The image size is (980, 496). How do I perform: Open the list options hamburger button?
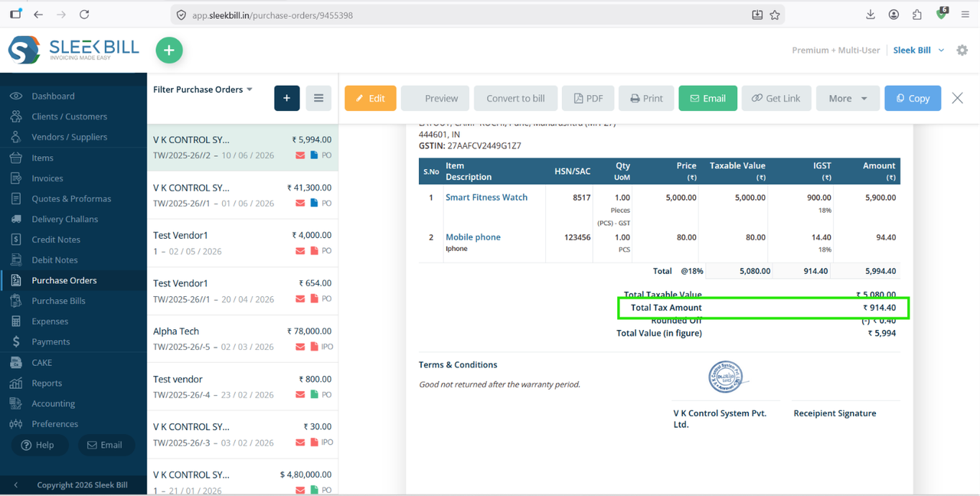click(x=318, y=98)
